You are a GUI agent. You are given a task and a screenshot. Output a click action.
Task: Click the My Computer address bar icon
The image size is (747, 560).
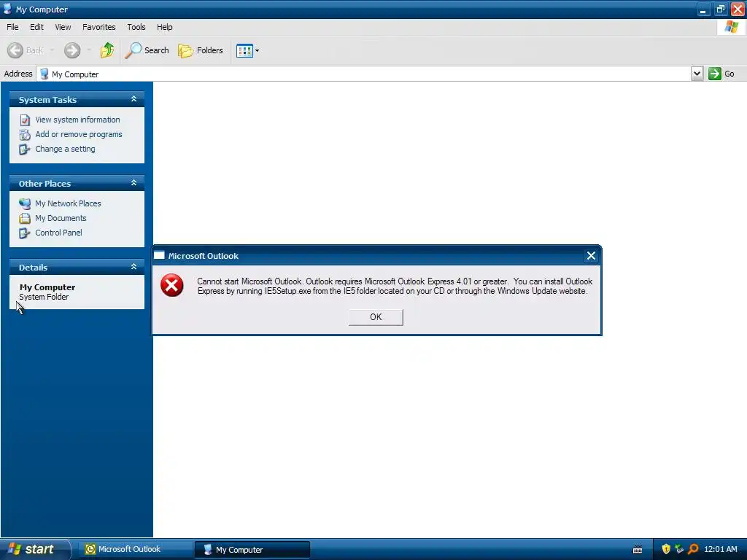tap(44, 74)
